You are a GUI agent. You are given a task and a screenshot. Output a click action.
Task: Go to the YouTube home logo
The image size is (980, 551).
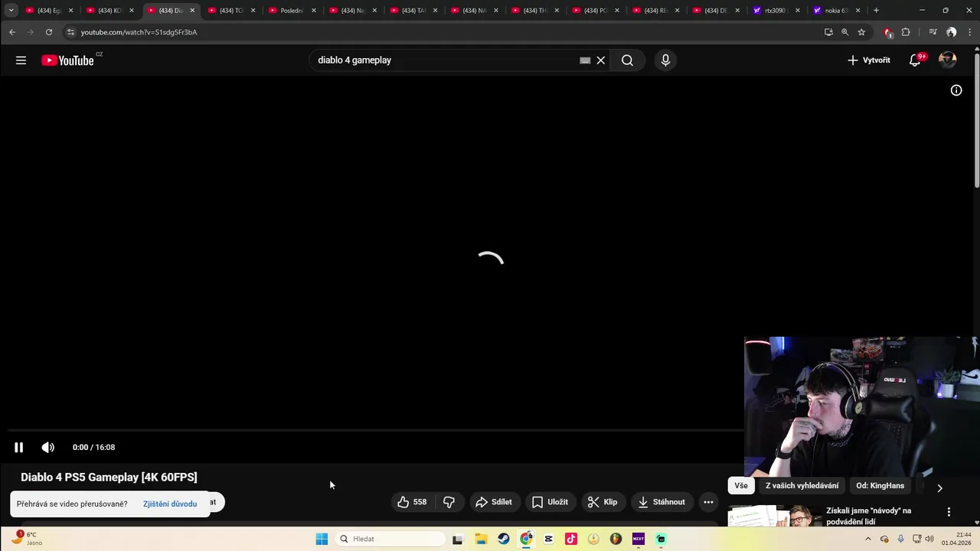pos(68,60)
